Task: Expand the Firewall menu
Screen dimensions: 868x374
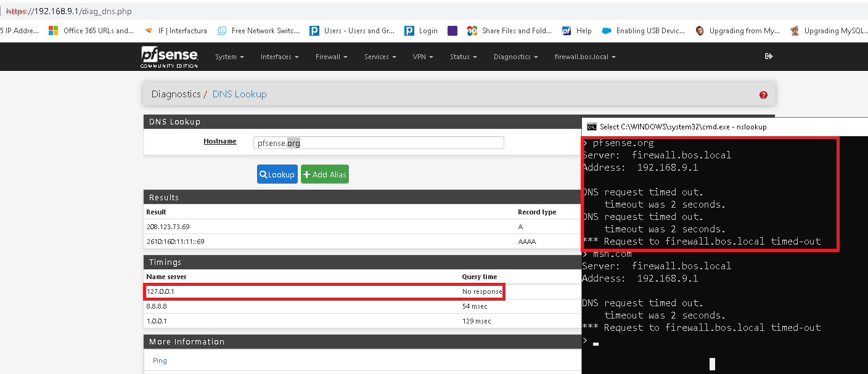Action: click(331, 57)
